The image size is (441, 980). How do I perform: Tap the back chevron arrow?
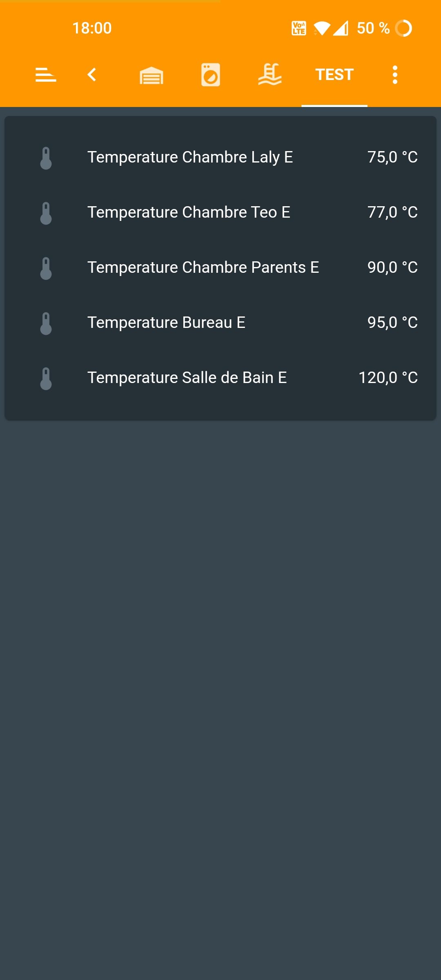[92, 75]
